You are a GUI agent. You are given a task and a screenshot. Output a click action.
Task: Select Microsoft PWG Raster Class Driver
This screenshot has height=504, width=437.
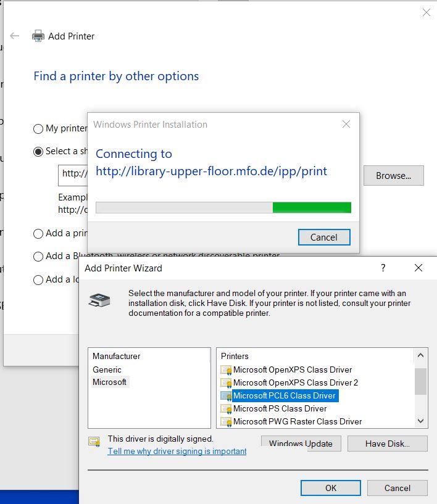pyautogui.click(x=298, y=422)
